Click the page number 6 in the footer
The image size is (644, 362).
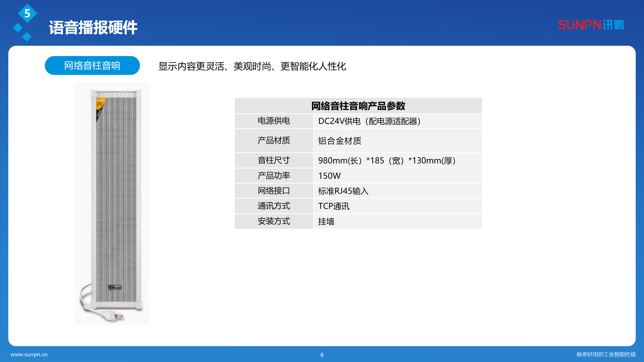coord(322,355)
